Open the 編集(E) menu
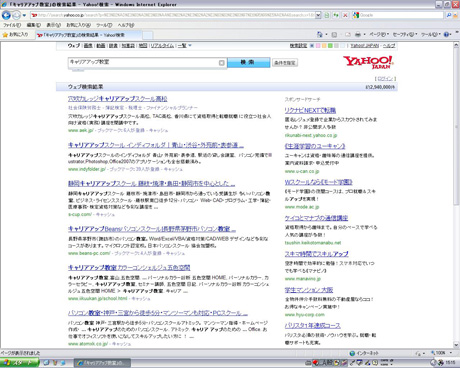460x368 pixels. tap(33, 25)
